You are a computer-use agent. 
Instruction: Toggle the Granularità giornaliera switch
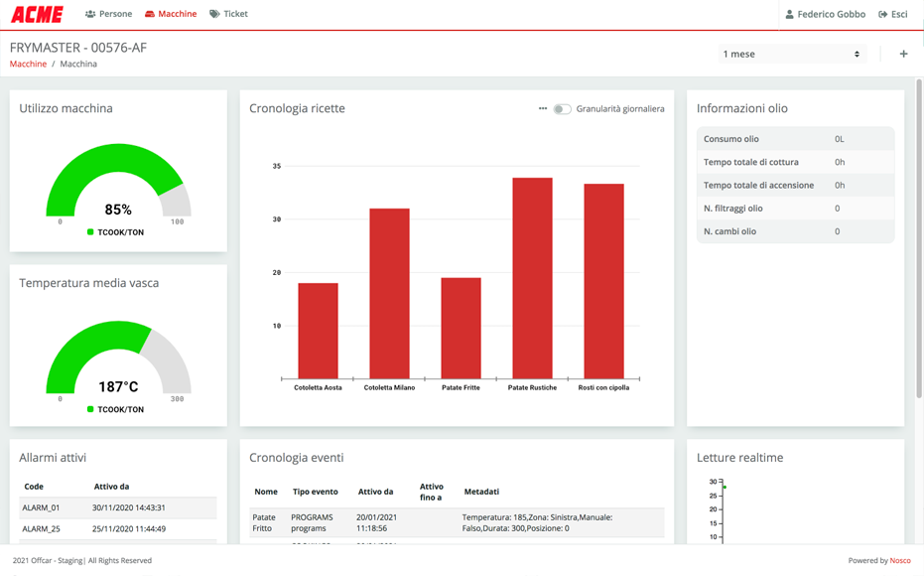[562, 109]
